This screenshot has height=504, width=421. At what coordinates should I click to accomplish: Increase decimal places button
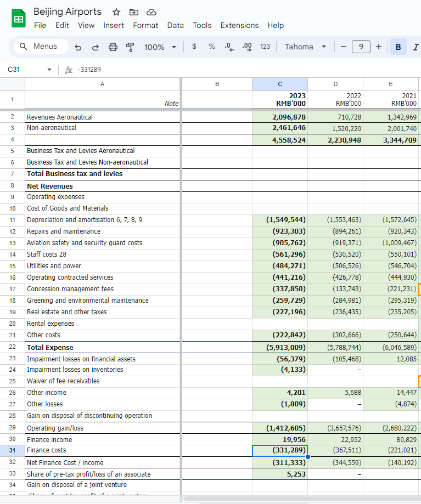247,47
